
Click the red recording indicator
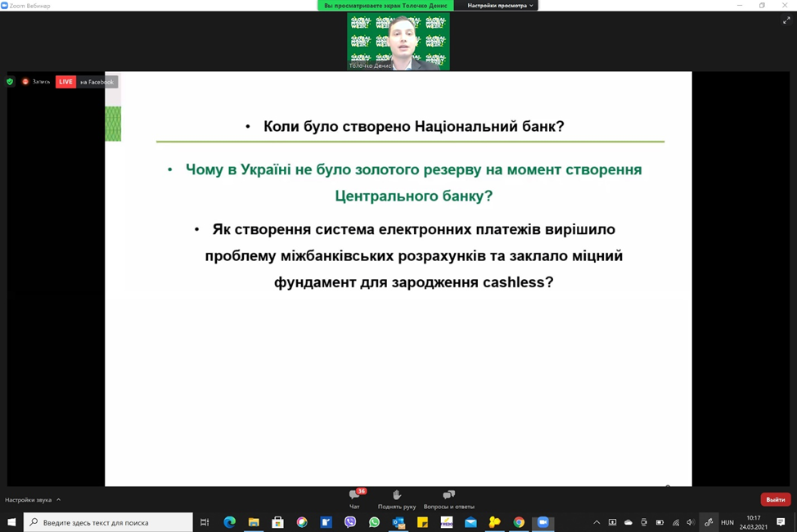(x=36, y=82)
